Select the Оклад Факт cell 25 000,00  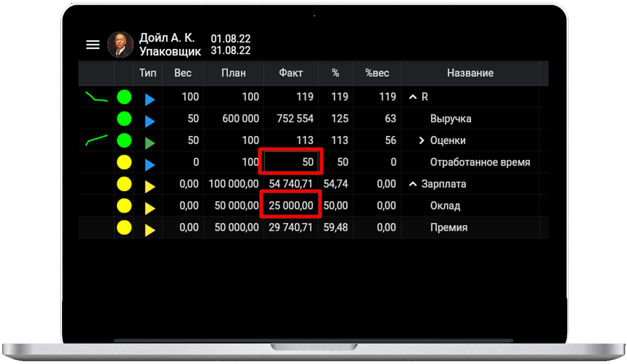click(x=291, y=205)
